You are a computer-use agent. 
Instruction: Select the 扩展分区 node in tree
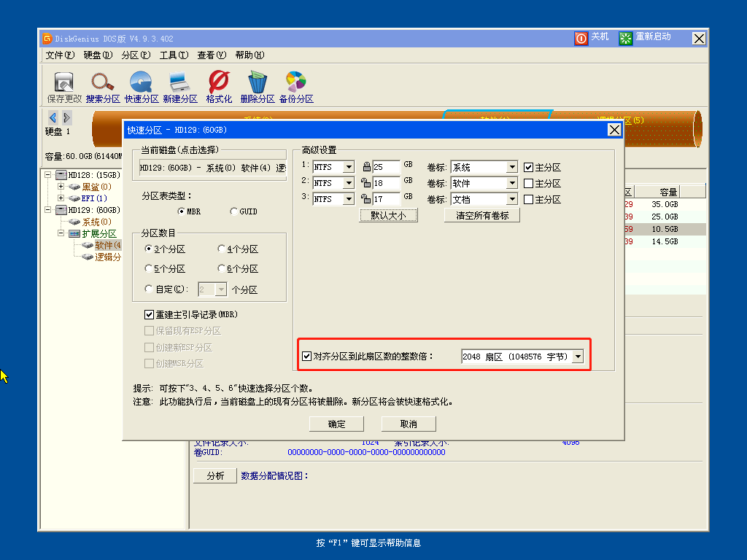(x=99, y=233)
